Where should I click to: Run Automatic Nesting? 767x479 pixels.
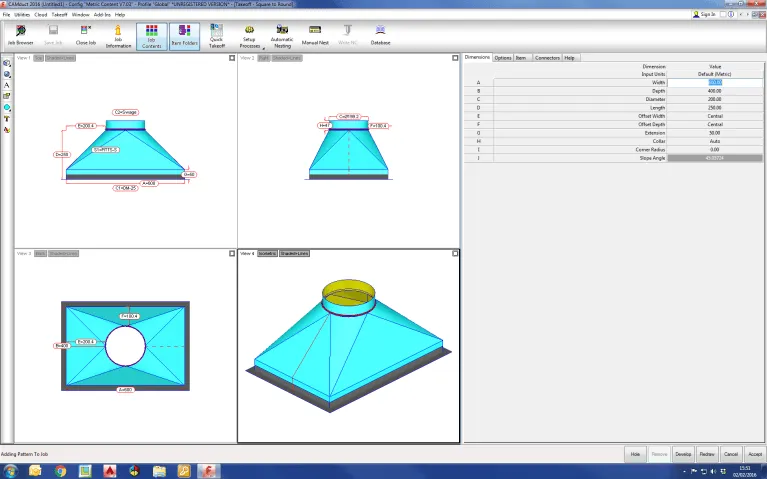click(282, 37)
